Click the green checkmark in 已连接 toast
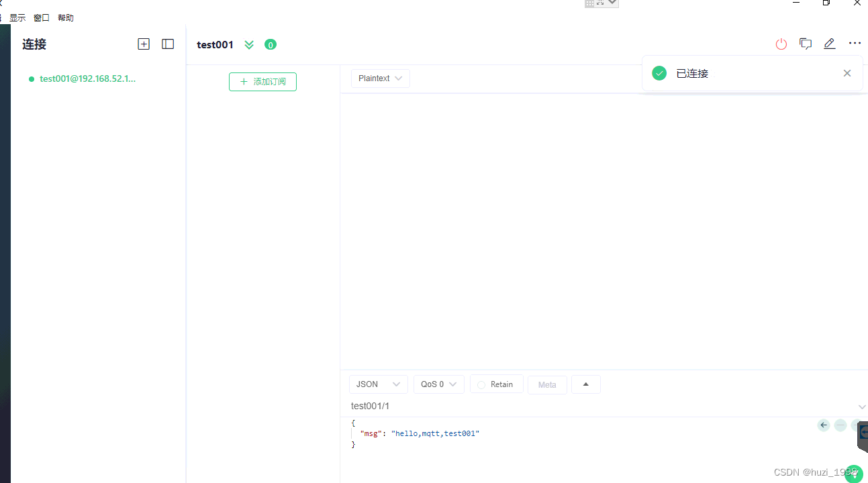 (x=659, y=73)
